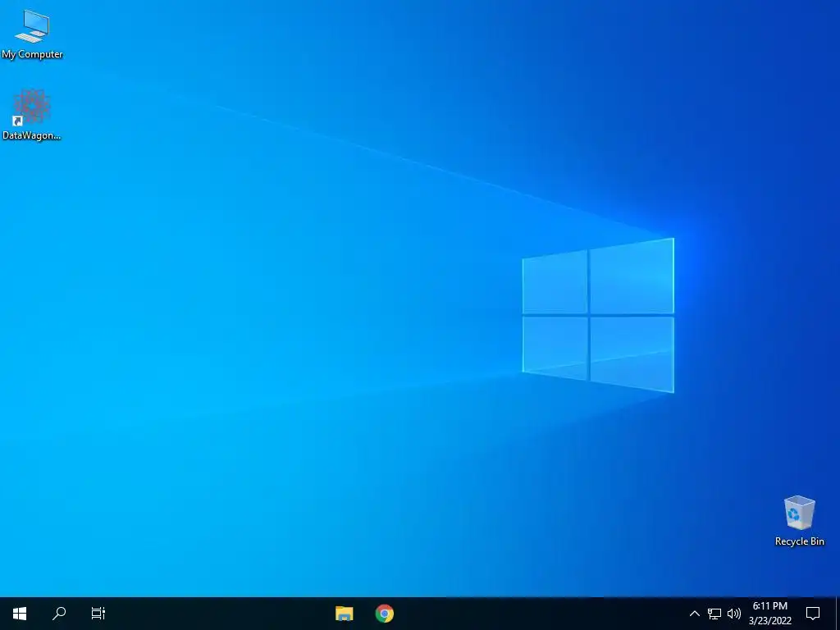
Task: Open the volume speaker tray icon
Action: click(734, 614)
